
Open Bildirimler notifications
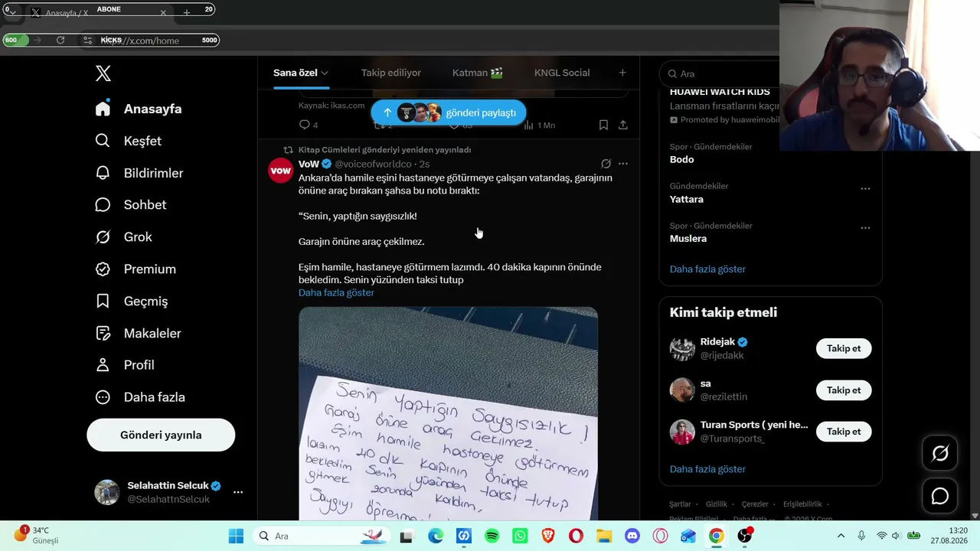pyautogui.click(x=139, y=173)
